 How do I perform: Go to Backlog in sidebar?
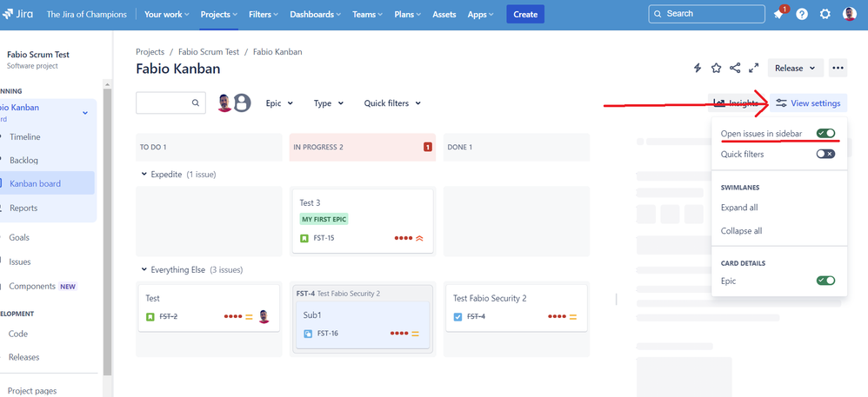pos(23,161)
